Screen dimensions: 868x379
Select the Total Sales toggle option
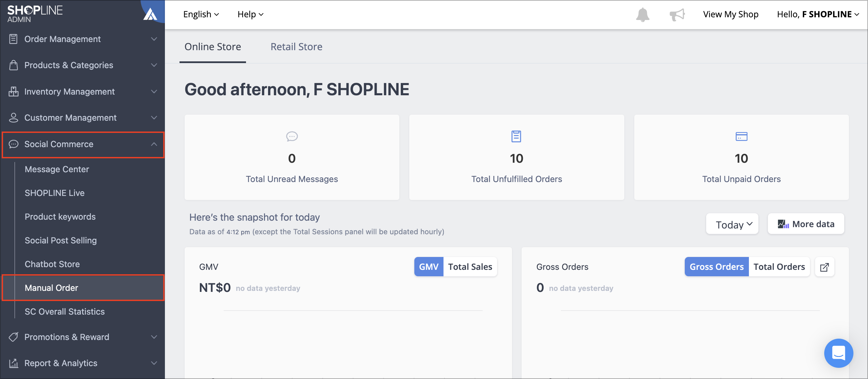(x=470, y=267)
